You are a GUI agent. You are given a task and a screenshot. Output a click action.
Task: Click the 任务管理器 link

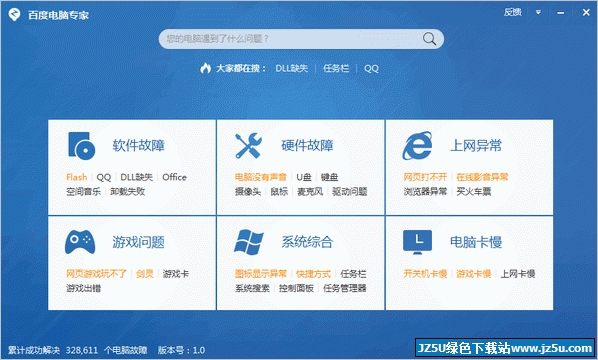345,288
